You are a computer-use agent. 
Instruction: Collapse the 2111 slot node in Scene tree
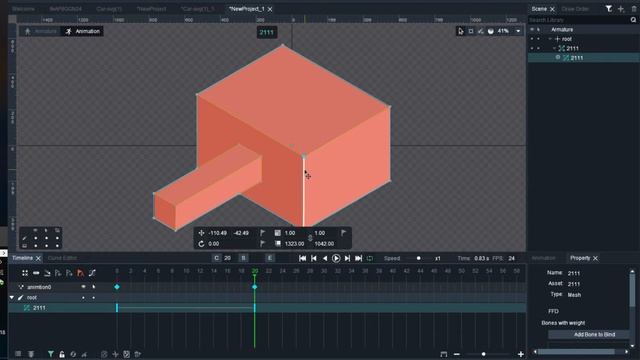tap(555, 49)
